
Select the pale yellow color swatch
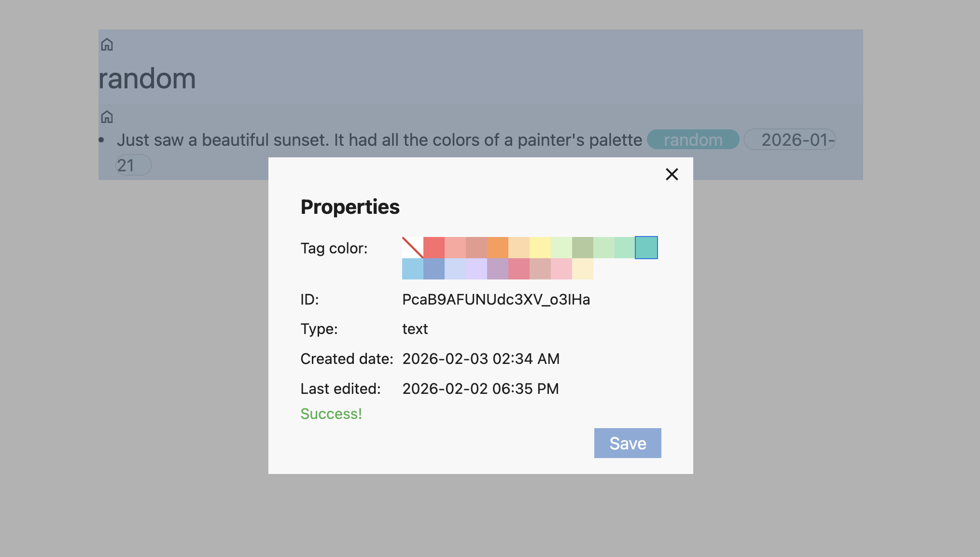[540, 248]
